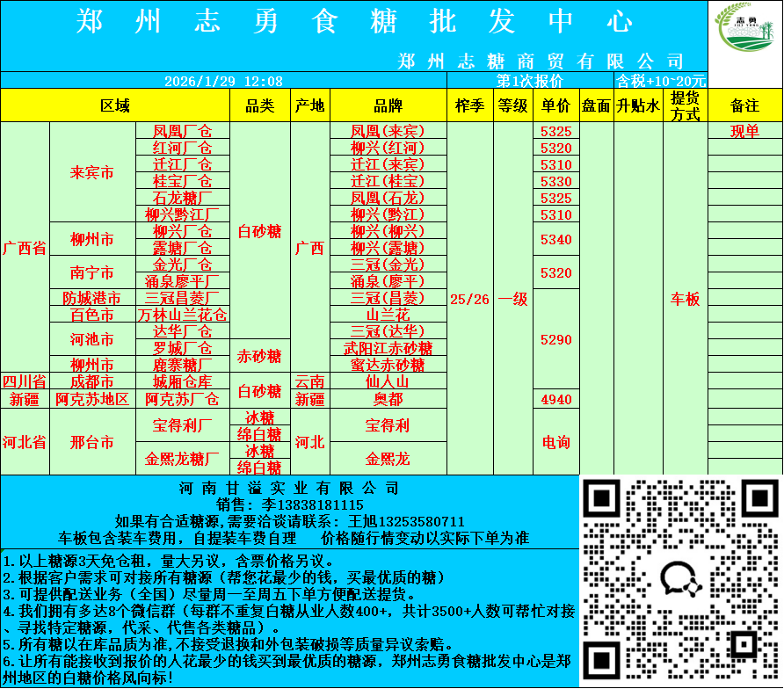The height and width of the screenshot is (689, 784).
Task: Select the 现单 remark cell
Action: [744, 131]
